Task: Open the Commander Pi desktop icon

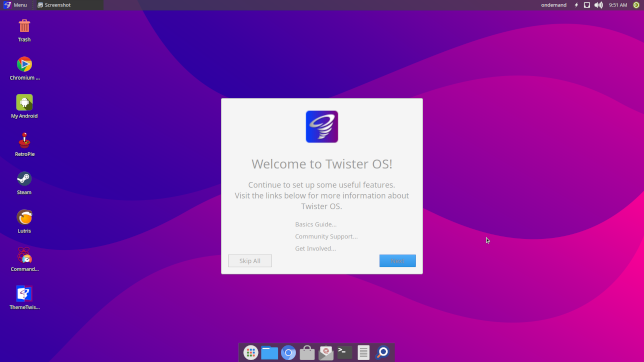Action: click(x=24, y=256)
